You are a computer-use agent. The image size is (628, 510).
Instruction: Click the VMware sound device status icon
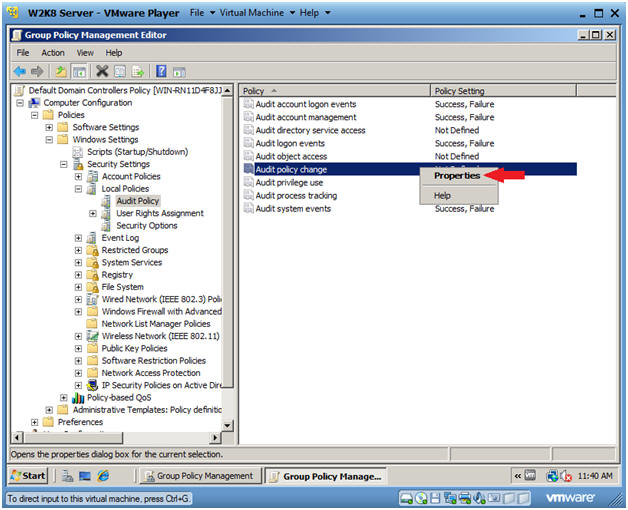tap(479, 498)
